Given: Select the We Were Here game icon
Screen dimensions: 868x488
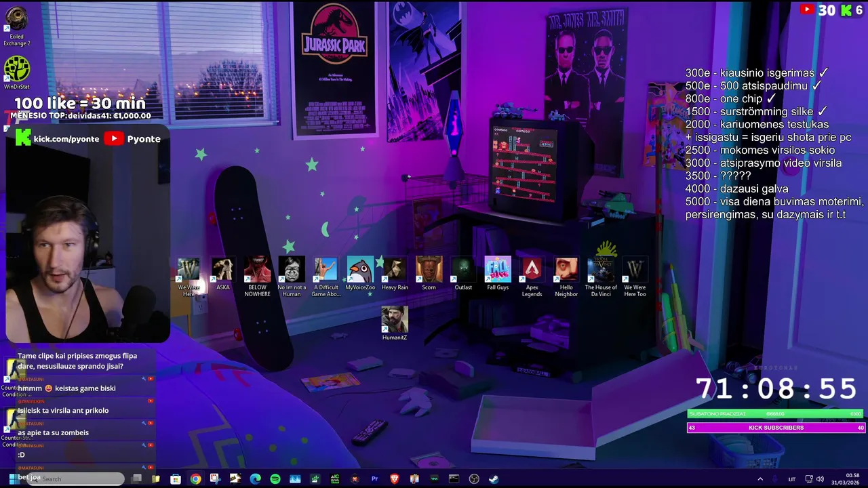Looking at the screenshot, I should click(189, 277).
